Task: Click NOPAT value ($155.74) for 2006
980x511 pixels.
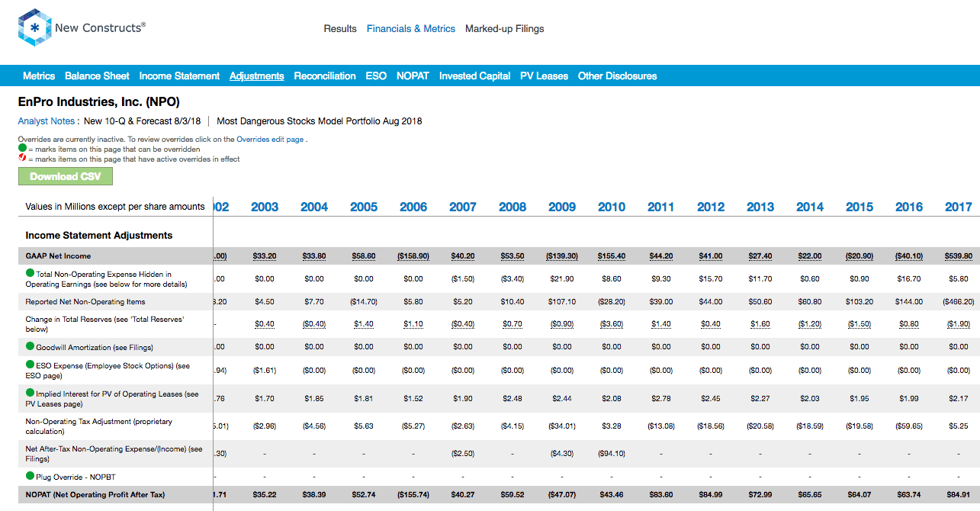Action: coord(413,495)
